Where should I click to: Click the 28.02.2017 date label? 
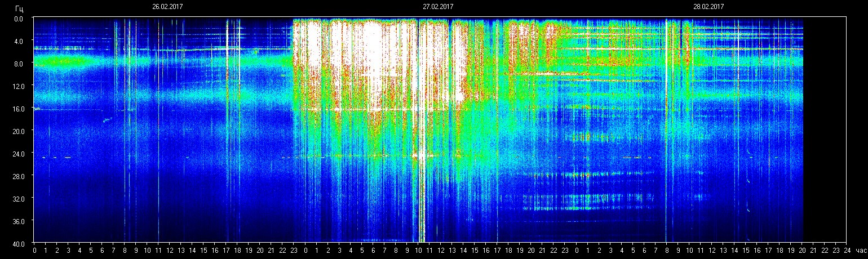pos(708,7)
